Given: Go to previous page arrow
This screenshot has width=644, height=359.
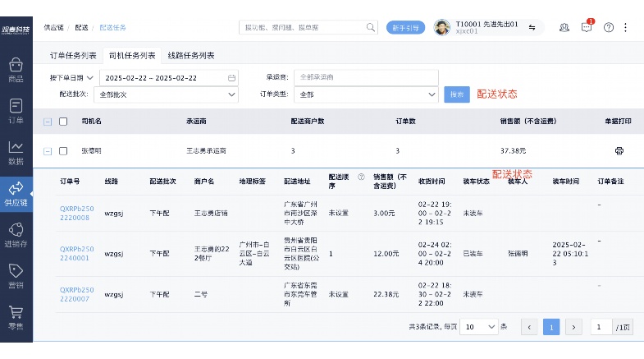Looking at the screenshot, I should click(x=529, y=327).
